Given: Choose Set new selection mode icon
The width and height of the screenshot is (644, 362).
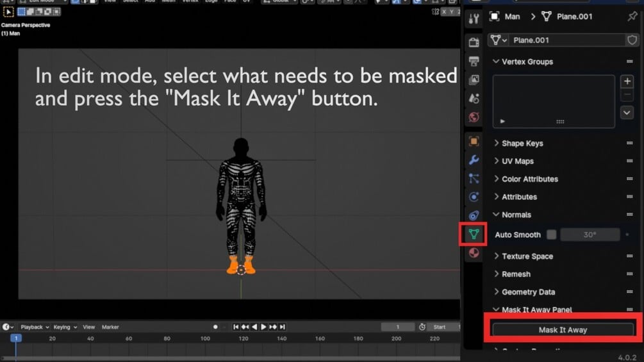Looking at the screenshot, I should click(21, 12).
